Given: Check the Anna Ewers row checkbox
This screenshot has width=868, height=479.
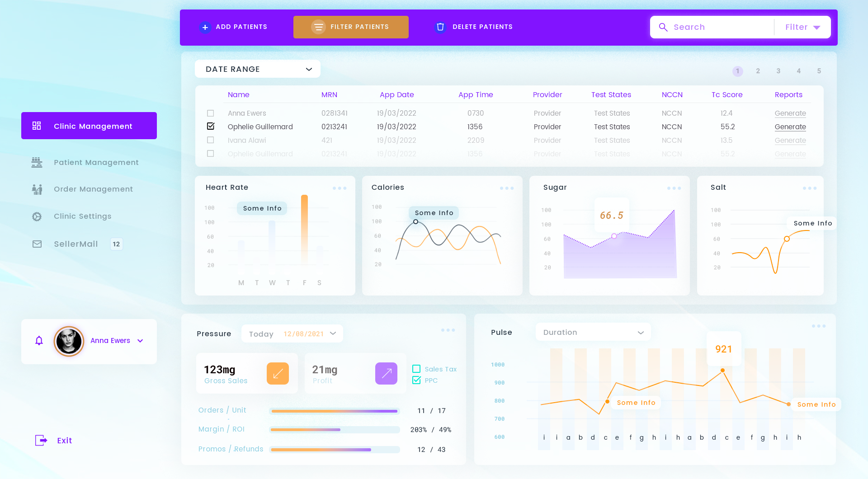Looking at the screenshot, I should point(211,113).
